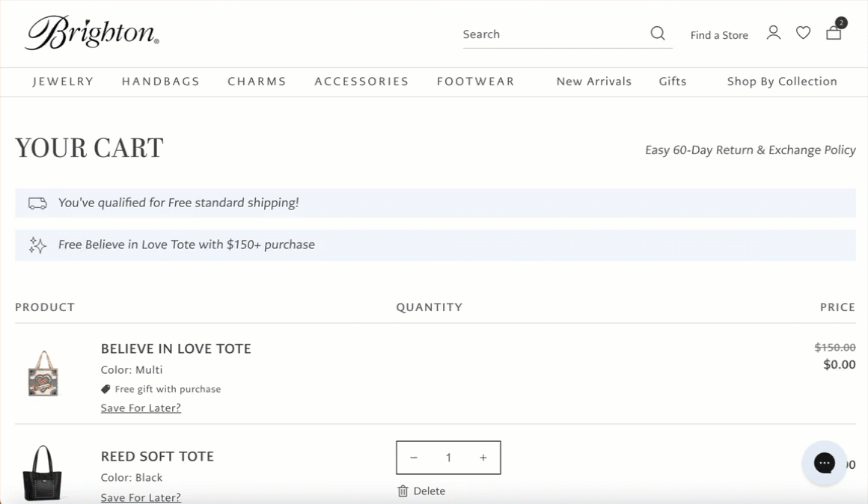Open the Charms menu
Viewport: 868px width, 504px height.
(x=257, y=82)
